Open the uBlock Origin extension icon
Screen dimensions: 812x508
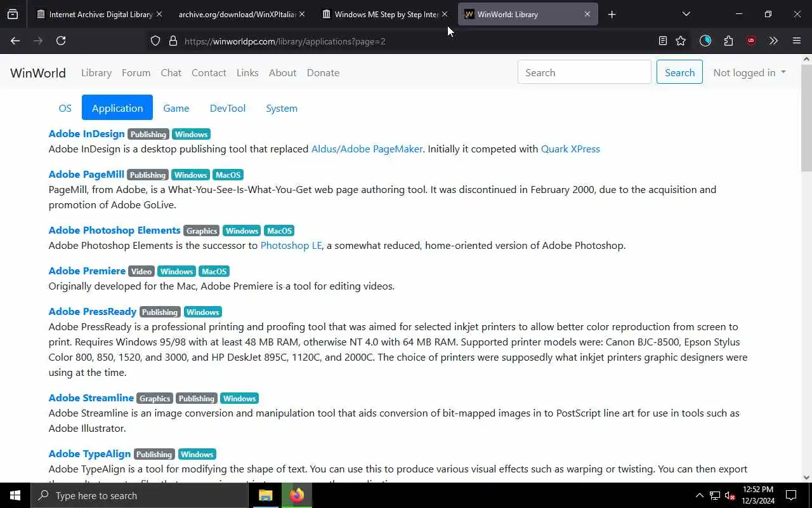point(751,41)
